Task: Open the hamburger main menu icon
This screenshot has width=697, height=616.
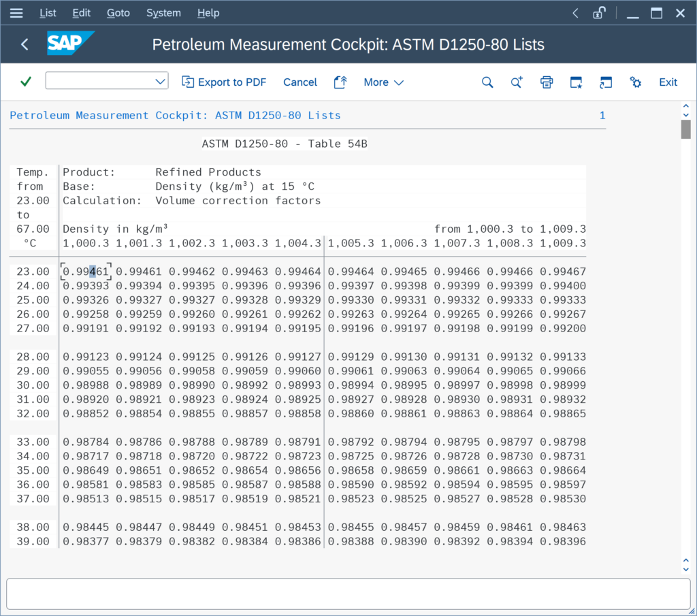Action: 16,13
